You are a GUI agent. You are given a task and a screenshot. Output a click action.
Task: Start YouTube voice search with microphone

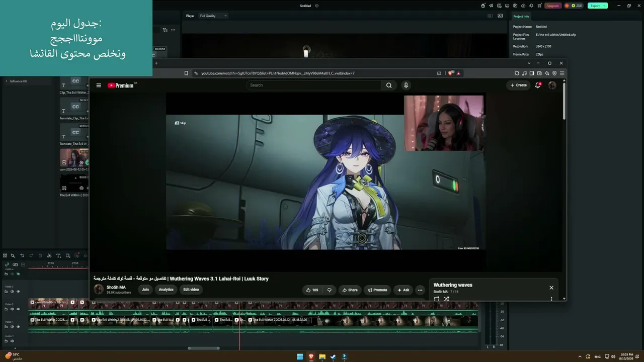pos(406,85)
